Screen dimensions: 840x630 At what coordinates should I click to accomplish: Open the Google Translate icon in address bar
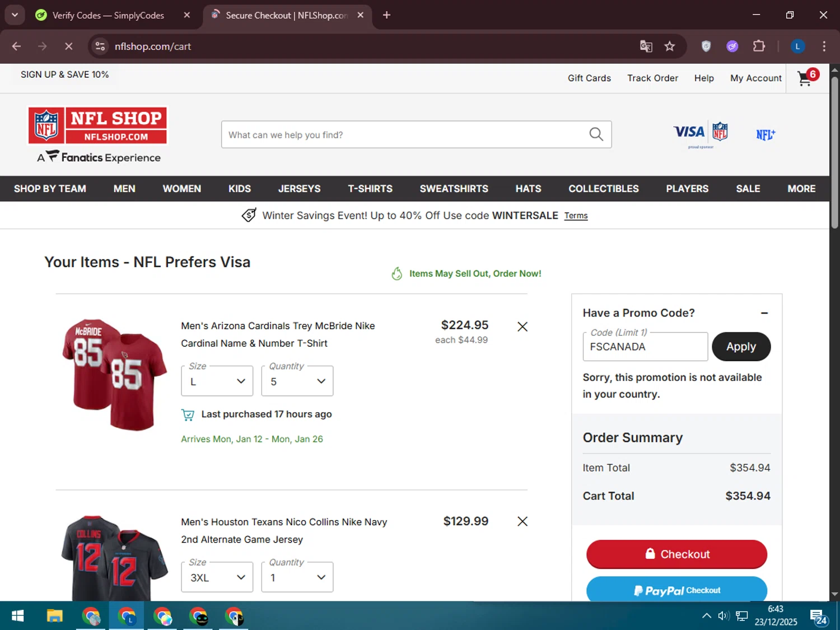pos(646,46)
